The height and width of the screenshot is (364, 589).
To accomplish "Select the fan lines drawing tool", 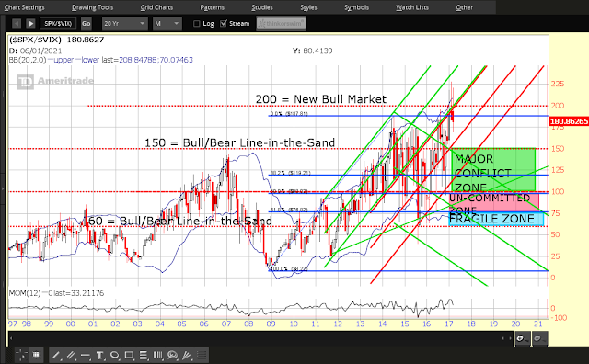I will (x=187, y=355).
